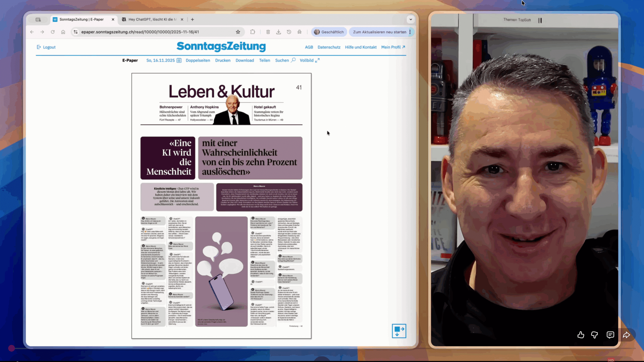Open Mein Profil link

[393, 47]
